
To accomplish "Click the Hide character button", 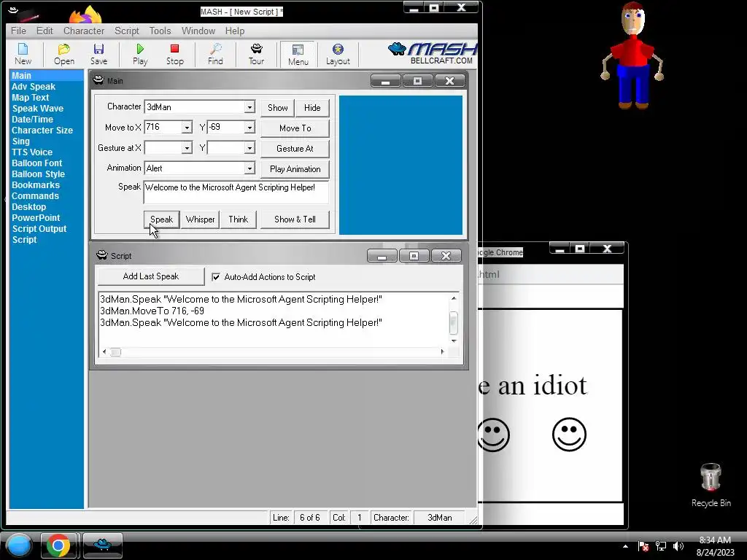I will click(312, 108).
